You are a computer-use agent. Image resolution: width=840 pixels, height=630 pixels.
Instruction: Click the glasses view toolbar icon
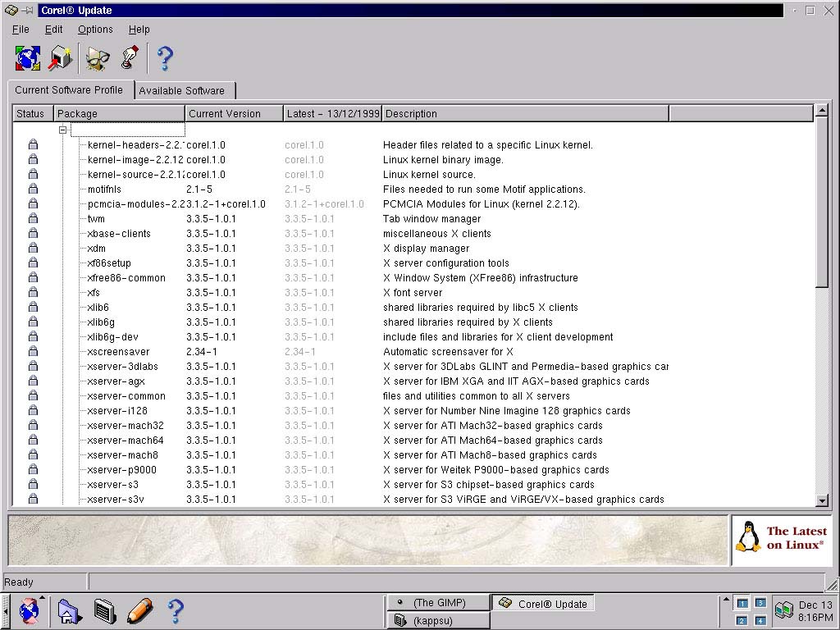98,57
